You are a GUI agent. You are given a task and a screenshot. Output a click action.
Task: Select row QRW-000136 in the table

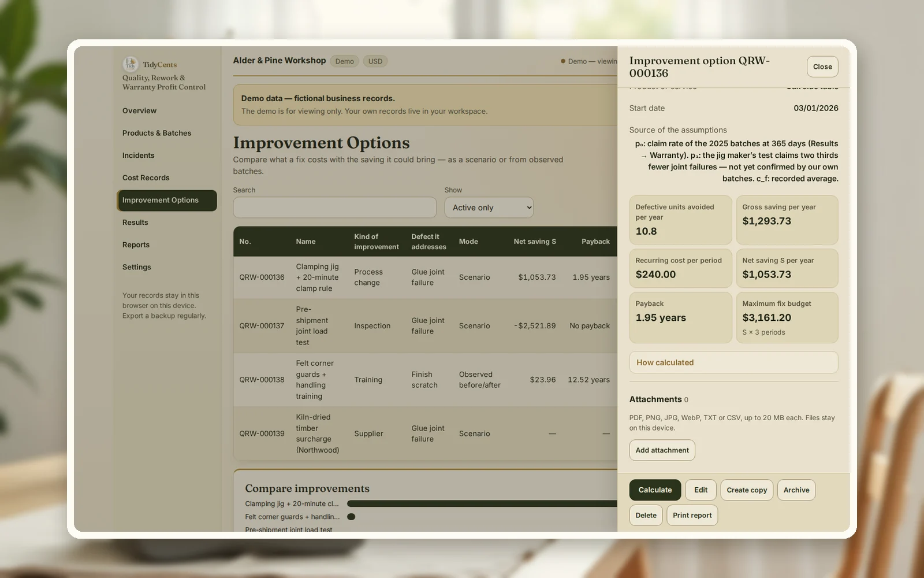pyautogui.click(x=425, y=277)
